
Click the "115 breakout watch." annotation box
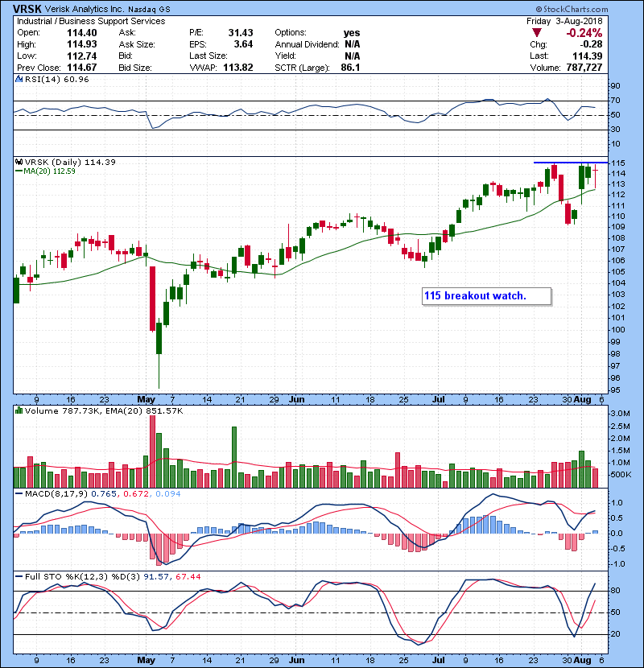point(486,296)
